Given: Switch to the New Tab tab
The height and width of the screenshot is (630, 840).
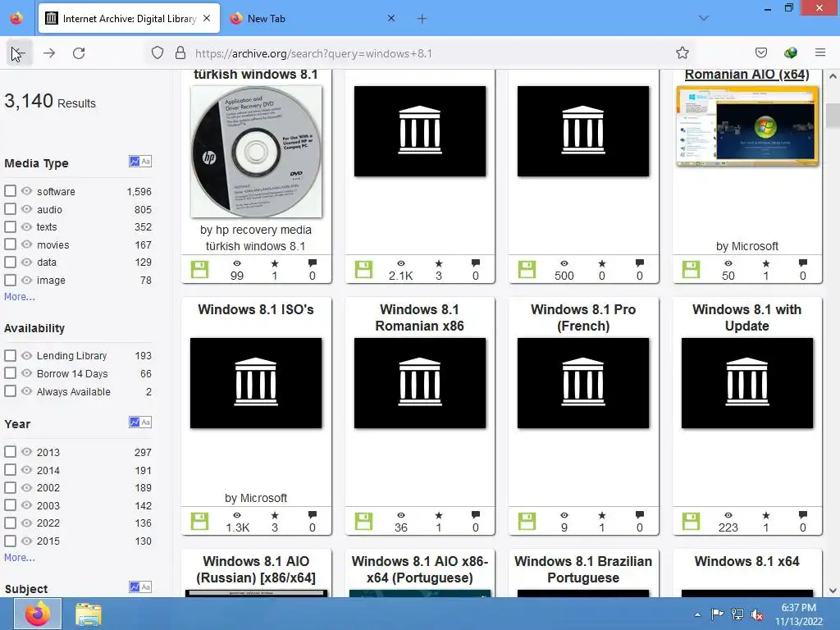Looking at the screenshot, I should (x=313, y=19).
